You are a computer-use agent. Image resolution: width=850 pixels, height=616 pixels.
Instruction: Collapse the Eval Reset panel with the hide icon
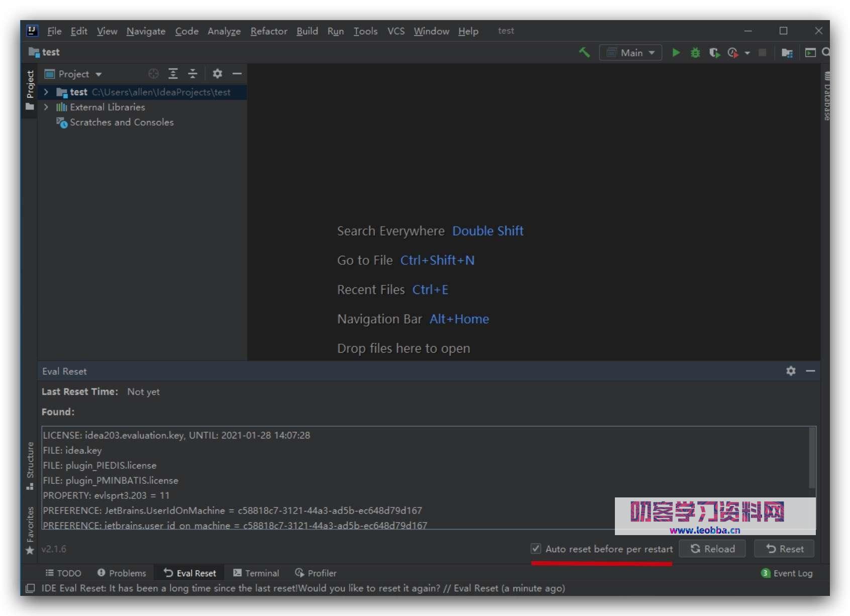(x=810, y=371)
